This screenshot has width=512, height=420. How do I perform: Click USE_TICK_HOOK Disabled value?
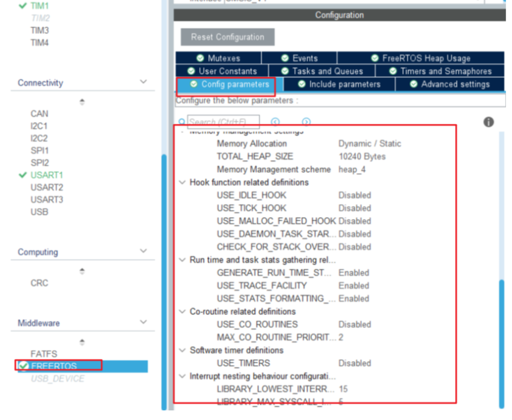click(355, 208)
